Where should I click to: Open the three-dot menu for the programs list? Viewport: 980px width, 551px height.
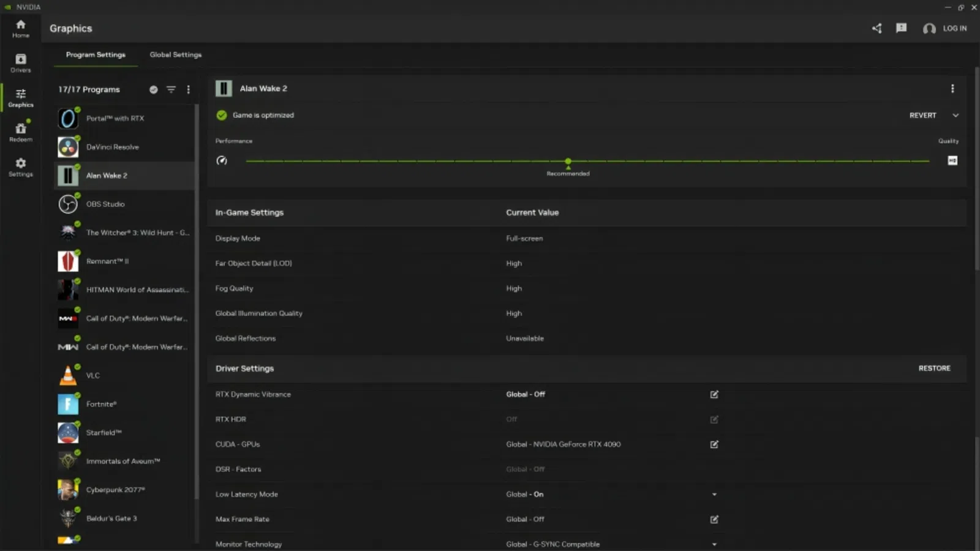click(188, 89)
